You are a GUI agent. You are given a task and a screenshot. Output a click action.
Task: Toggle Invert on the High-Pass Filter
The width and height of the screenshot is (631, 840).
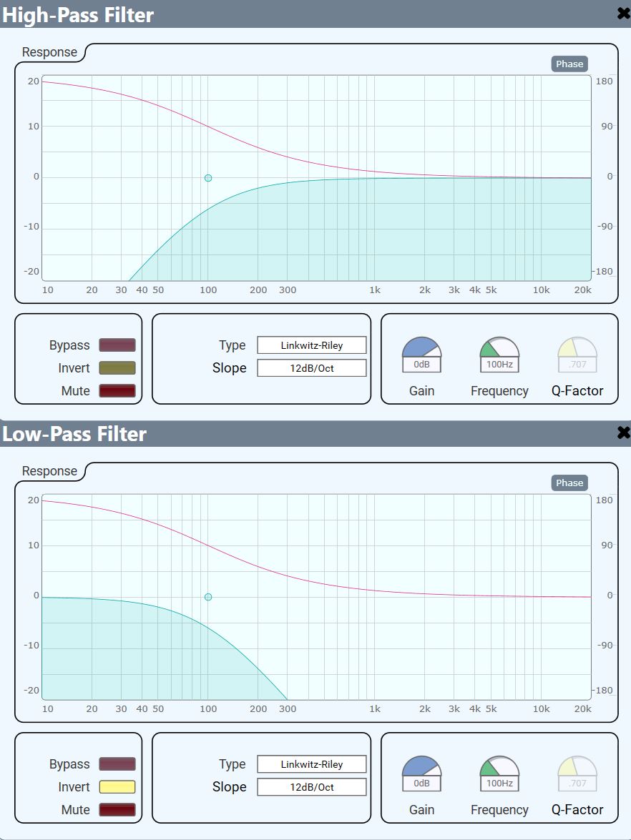[x=117, y=368]
